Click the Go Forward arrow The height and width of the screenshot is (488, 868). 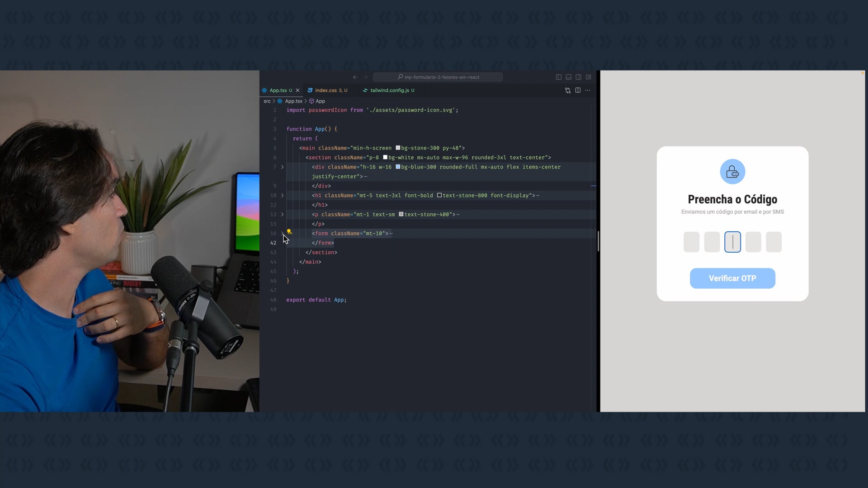[365, 77]
